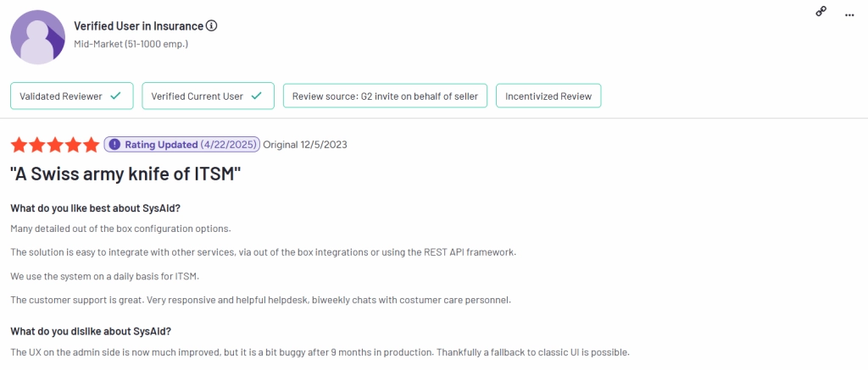
Task: Click the Verified Current User checkmark icon
Action: click(256, 96)
